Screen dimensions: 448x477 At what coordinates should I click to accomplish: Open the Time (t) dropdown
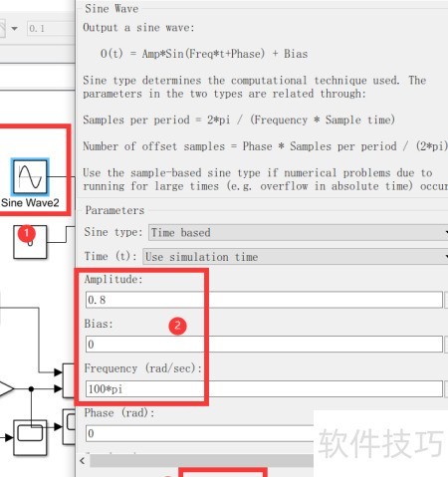tap(296, 257)
